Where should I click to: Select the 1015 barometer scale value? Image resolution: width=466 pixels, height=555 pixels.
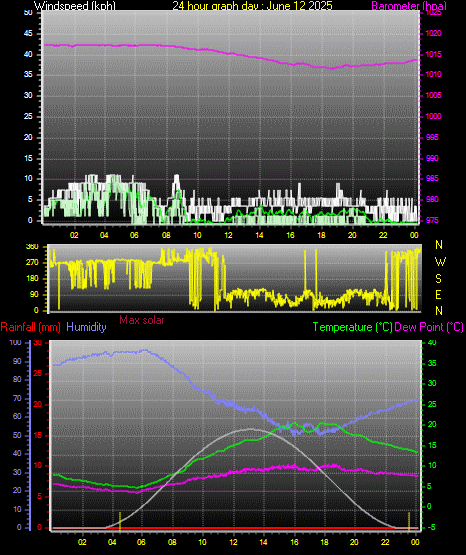[433, 55]
